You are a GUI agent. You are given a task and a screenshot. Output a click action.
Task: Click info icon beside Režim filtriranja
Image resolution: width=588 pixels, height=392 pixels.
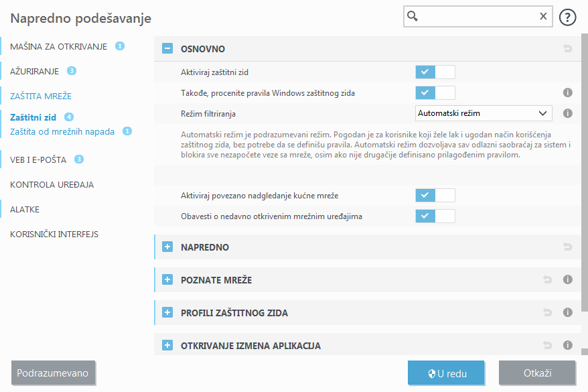(567, 113)
